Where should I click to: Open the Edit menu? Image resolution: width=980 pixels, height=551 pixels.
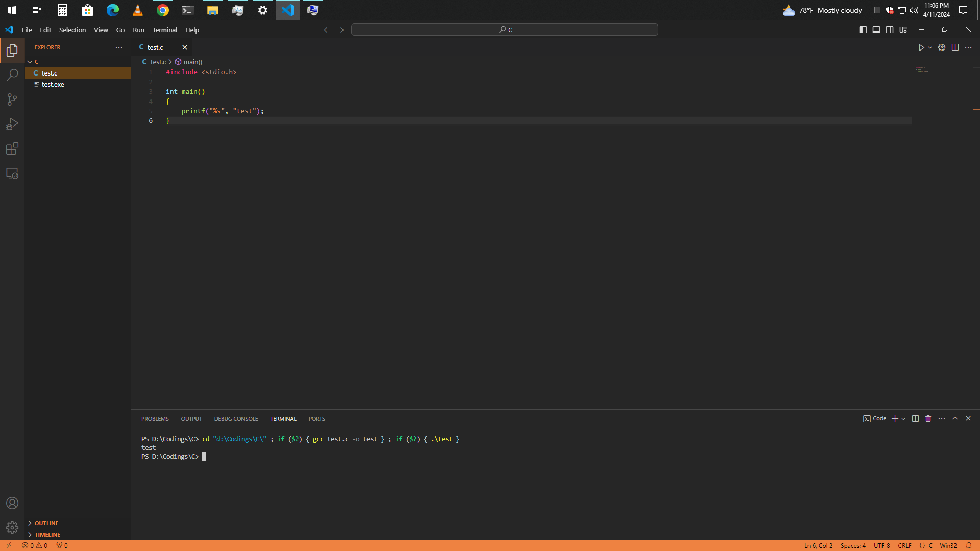click(45, 30)
